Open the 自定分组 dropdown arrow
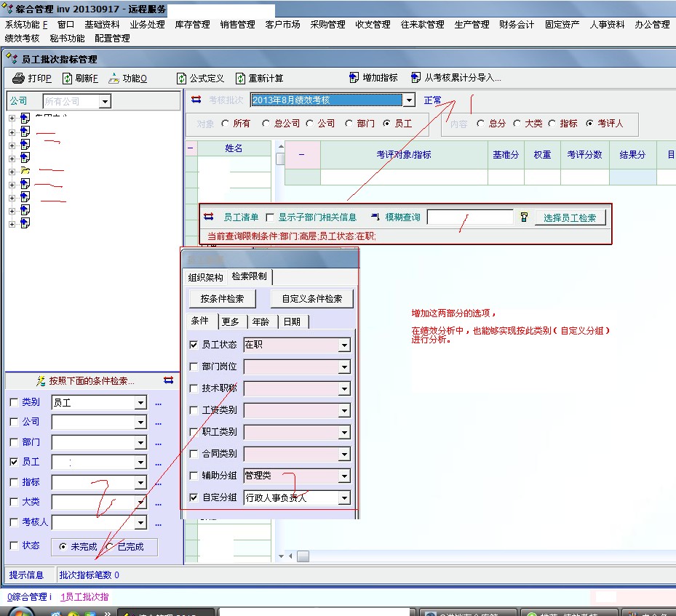 pos(344,498)
